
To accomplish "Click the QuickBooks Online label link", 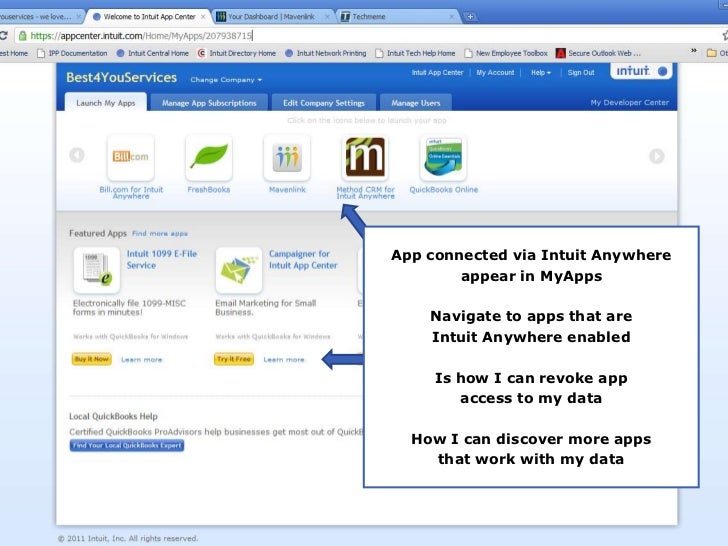I will (x=443, y=189).
